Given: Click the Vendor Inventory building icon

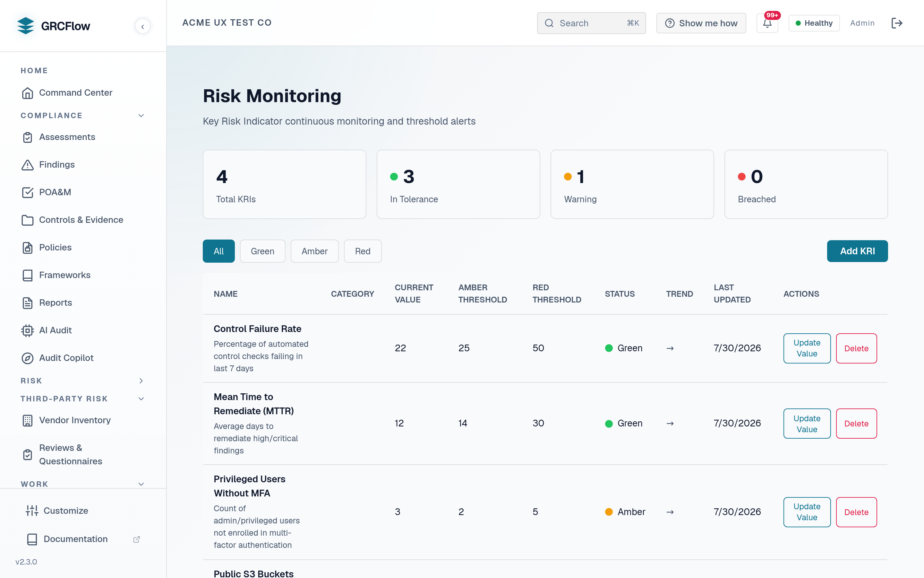Looking at the screenshot, I should coord(28,421).
